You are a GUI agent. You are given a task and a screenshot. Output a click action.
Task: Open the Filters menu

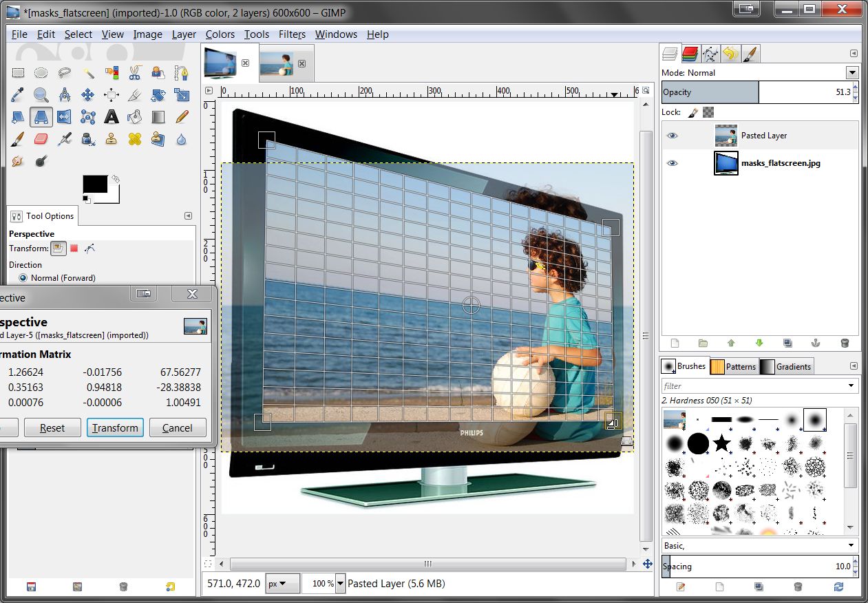coord(292,34)
